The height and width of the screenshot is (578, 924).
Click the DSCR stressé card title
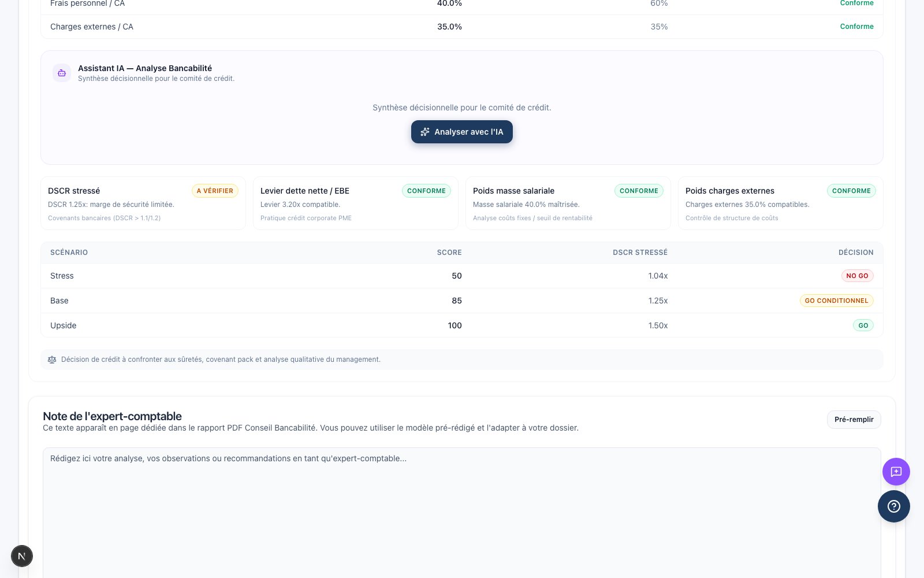(x=74, y=191)
